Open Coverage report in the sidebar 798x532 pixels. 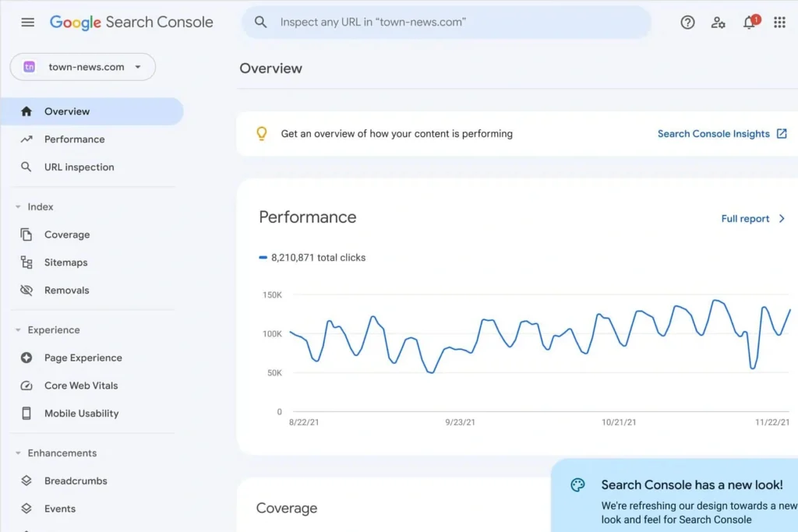click(x=92, y=234)
